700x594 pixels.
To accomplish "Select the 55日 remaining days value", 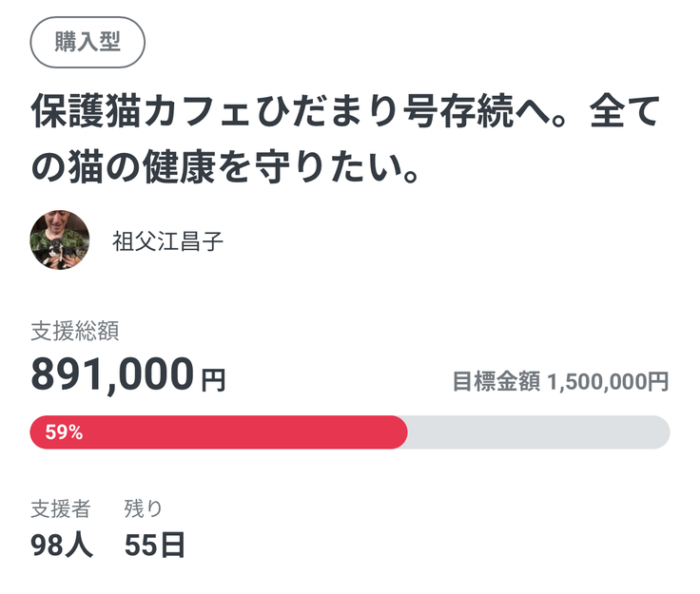I will (x=155, y=546).
